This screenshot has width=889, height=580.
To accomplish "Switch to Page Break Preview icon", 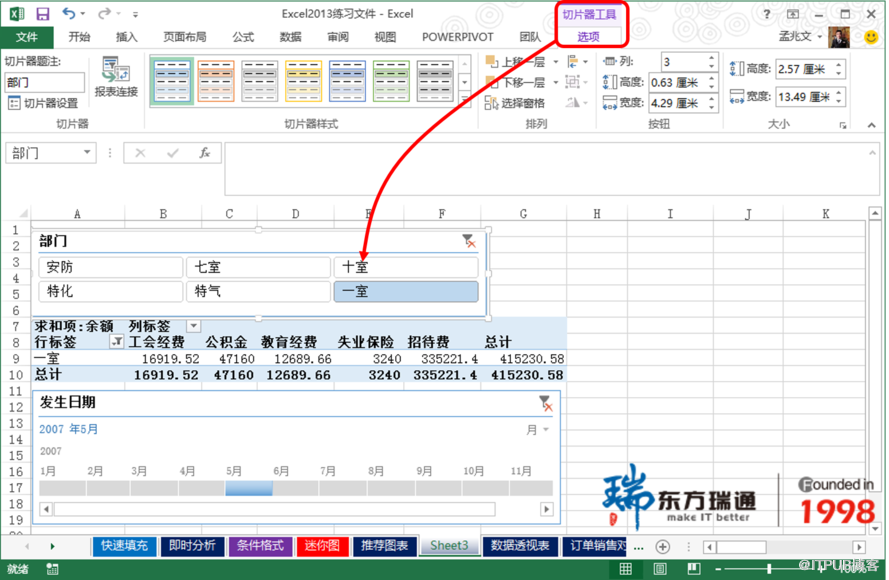I will [x=693, y=568].
